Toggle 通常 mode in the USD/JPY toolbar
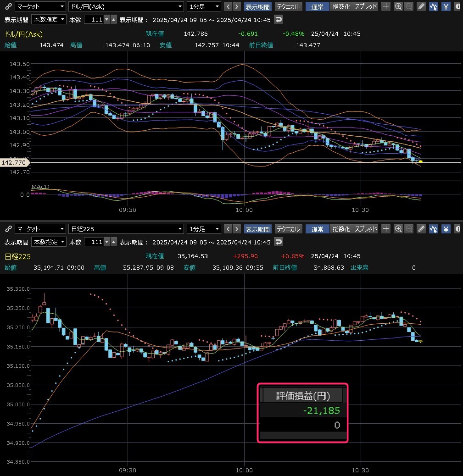The image size is (463, 476). tap(317, 6)
